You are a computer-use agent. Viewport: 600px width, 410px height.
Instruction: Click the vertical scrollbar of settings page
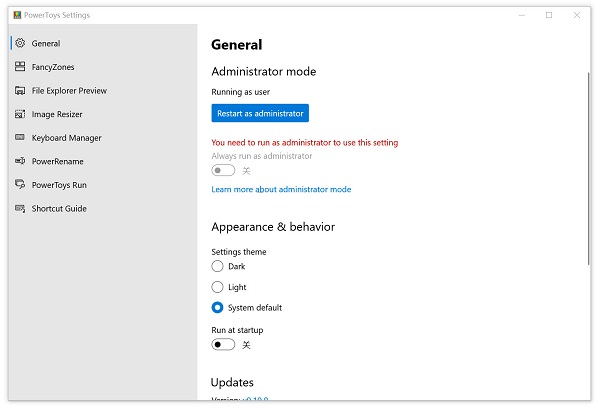click(x=589, y=168)
